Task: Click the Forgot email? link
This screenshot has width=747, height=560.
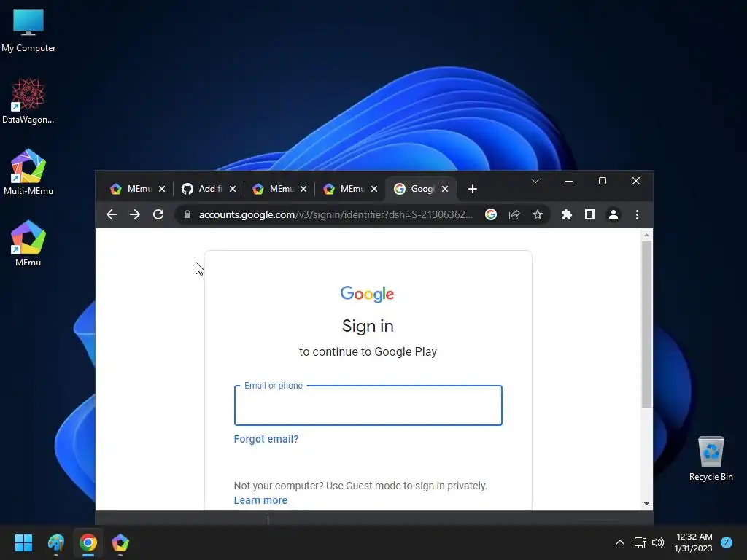Action: pyautogui.click(x=266, y=439)
